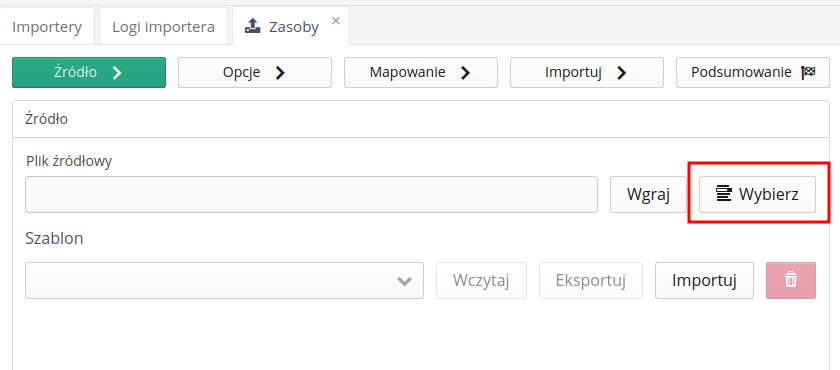The image size is (840, 370).
Task: Click the Wczytaj button
Action: [481, 280]
